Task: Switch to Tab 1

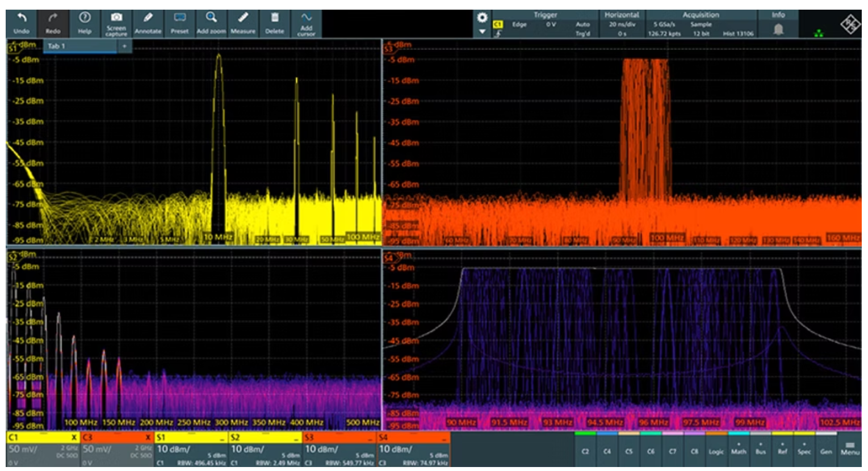Action: [x=57, y=46]
